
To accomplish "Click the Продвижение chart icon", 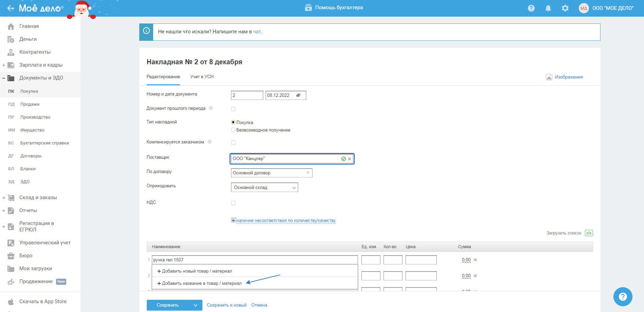I will coord(11,282).
